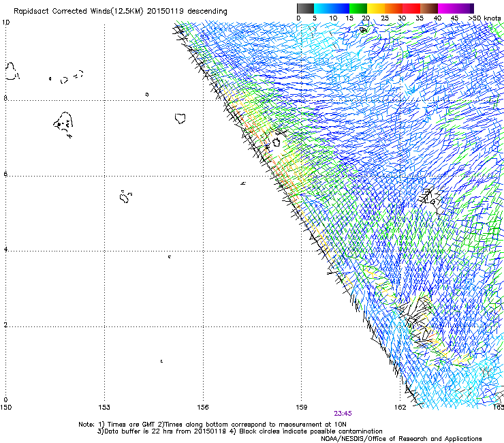Click the latitude label 4
The height and width of the screenshot is (443, 504).
(5, 249)
